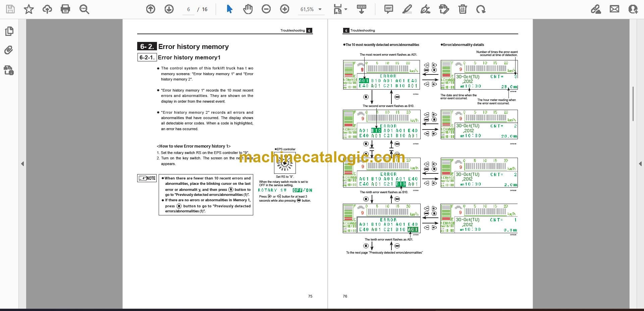
Task: Click the 'Set RS to "9".' caption
Action: 285,177
